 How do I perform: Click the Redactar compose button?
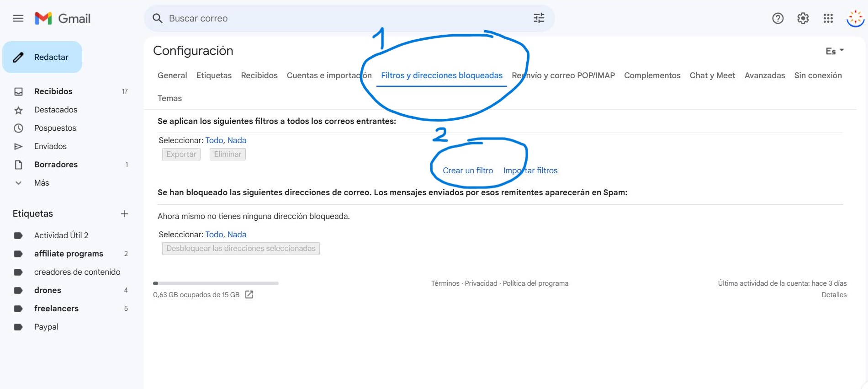click(x=42, y=57)
